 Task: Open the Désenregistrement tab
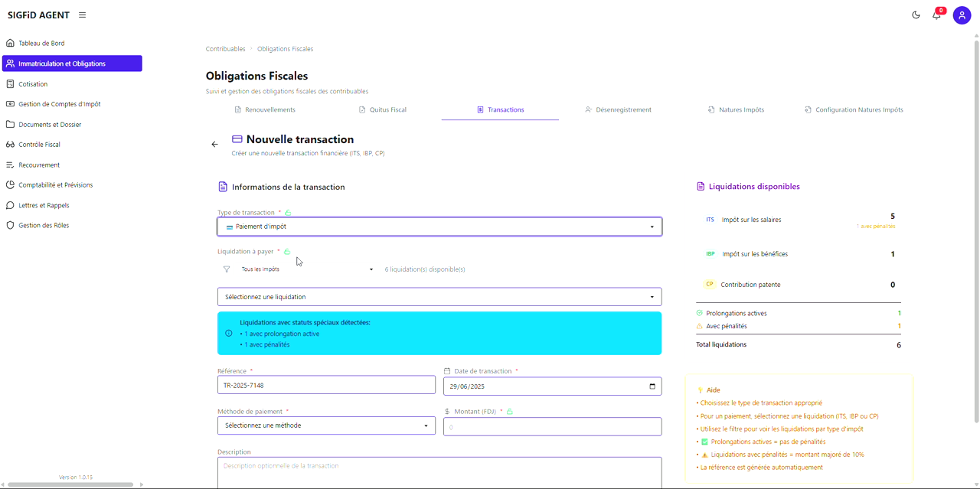[619, 109]
